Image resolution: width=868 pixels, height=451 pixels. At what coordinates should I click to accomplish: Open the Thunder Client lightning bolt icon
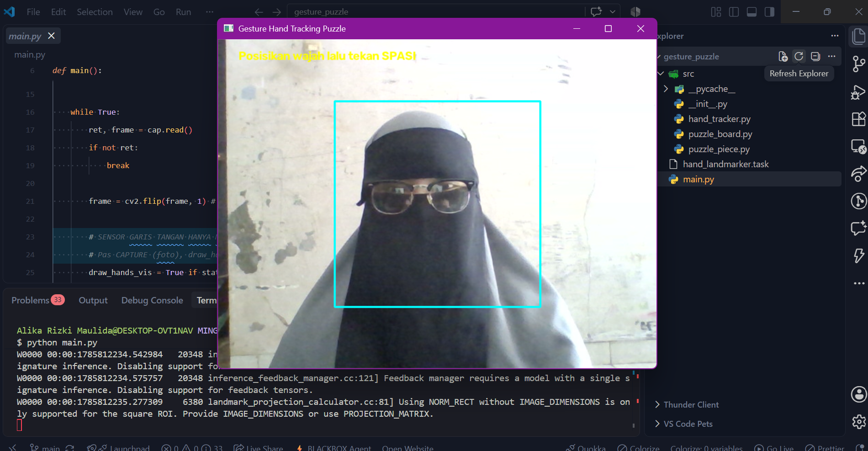click(858, 255)
